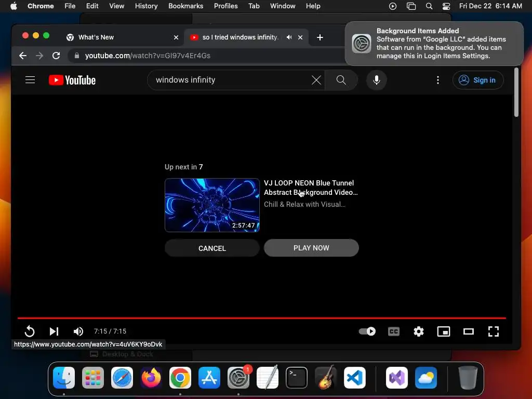Open Terminal from the Dock
The height and width of the screenshot is (399, 532).
coord(297,377)
